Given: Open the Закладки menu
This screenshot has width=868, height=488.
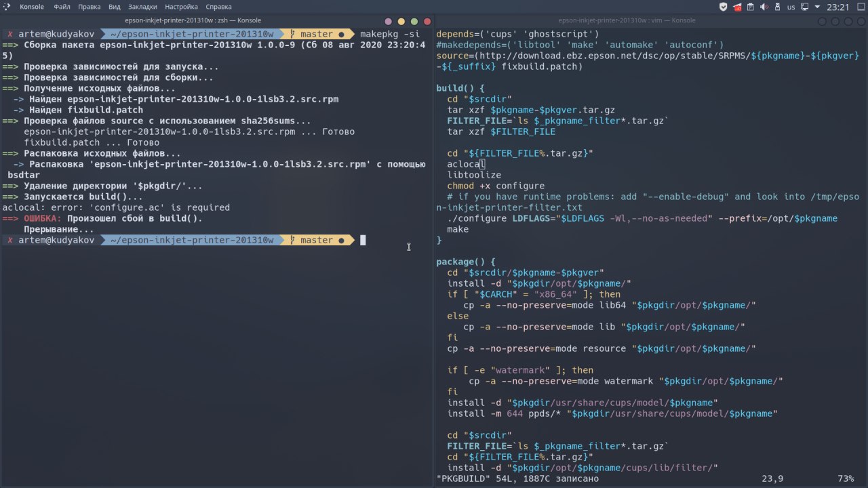Looking at the screenshot, I should (143, 7).
